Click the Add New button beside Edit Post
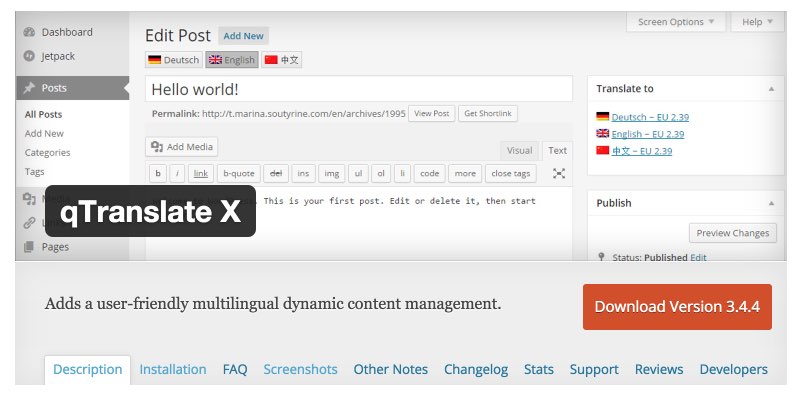Viewport: 799px width, 397px height. pyautogui.click(x=244, y=36)
